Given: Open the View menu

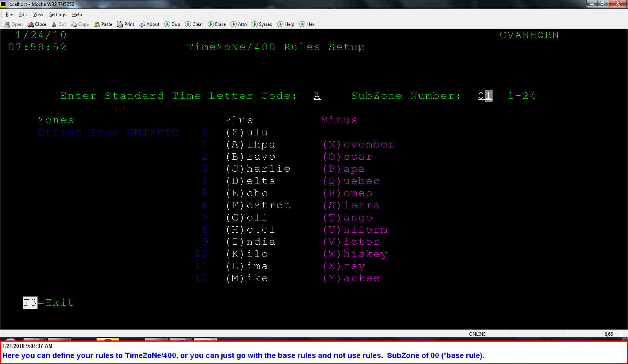Looking at the screenshot, I should click(x=38, y=15).
